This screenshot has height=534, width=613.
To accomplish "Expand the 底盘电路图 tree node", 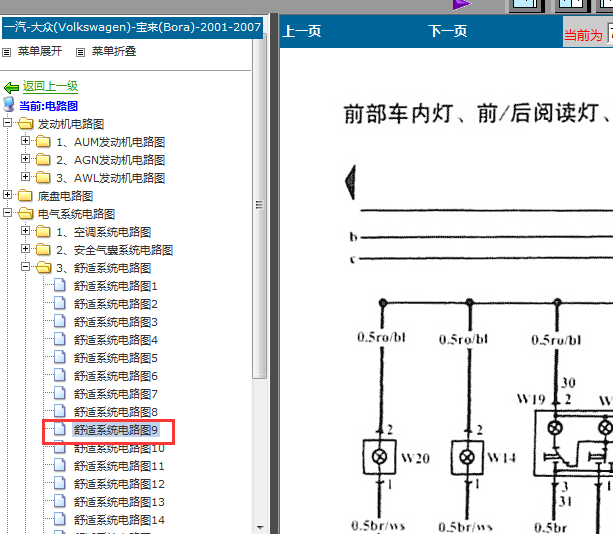I will pyautogui.click(x=7, y=194).
